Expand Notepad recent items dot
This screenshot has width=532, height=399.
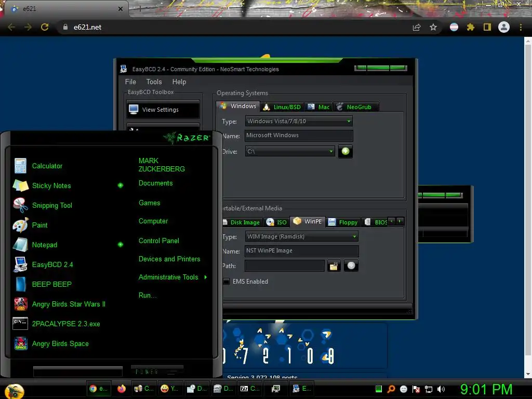click(x=121, y=244)
